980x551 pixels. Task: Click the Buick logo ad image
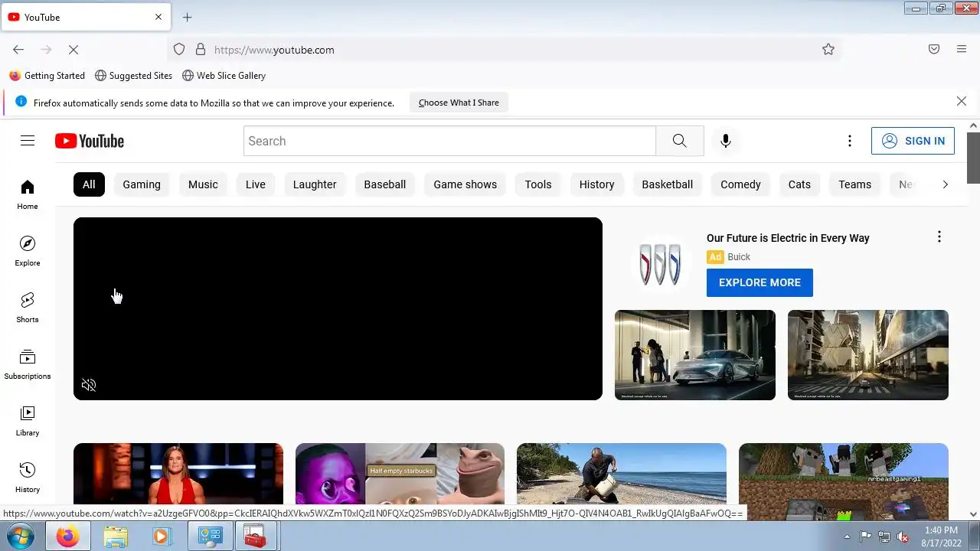[660, 264]
